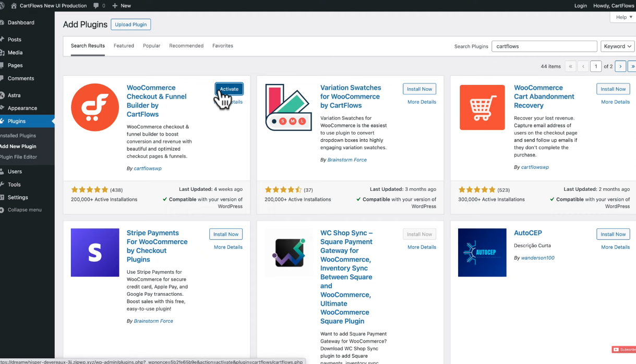Expand the Help panel
Image resolution: width=636 pixels, height=364 pixels.
coord(623,17)
